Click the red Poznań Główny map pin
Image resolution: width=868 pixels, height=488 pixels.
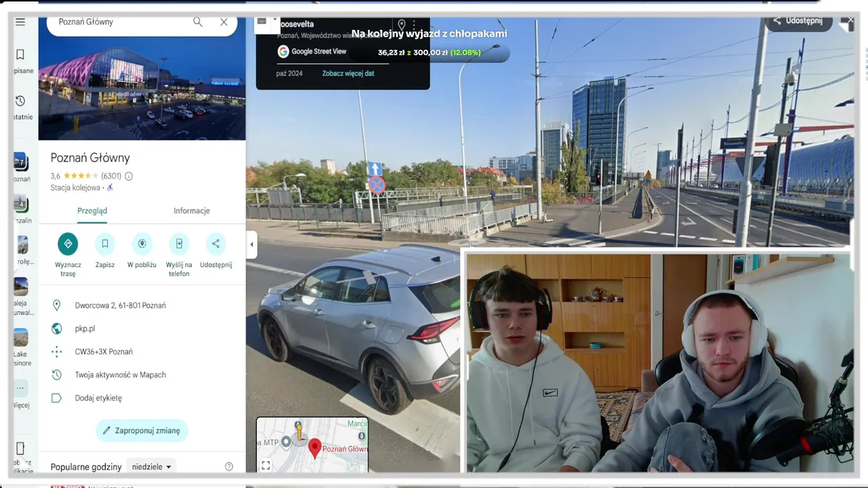tap(315, 447)
